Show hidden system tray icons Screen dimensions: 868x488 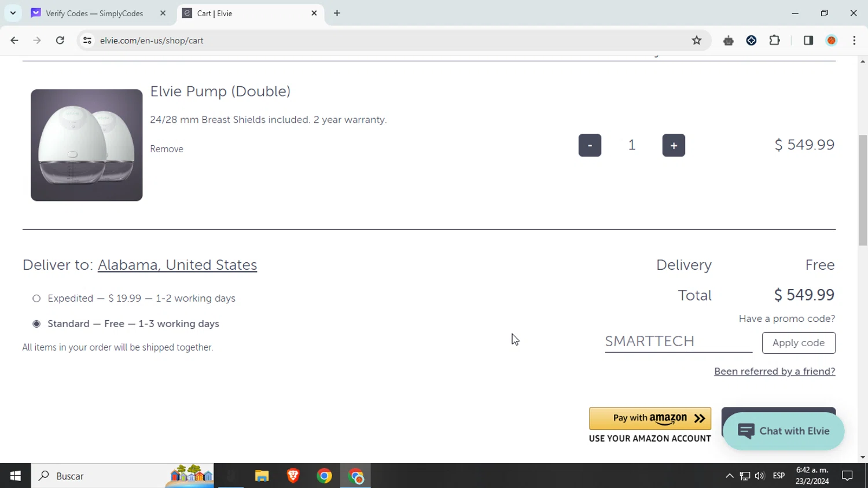730,476
